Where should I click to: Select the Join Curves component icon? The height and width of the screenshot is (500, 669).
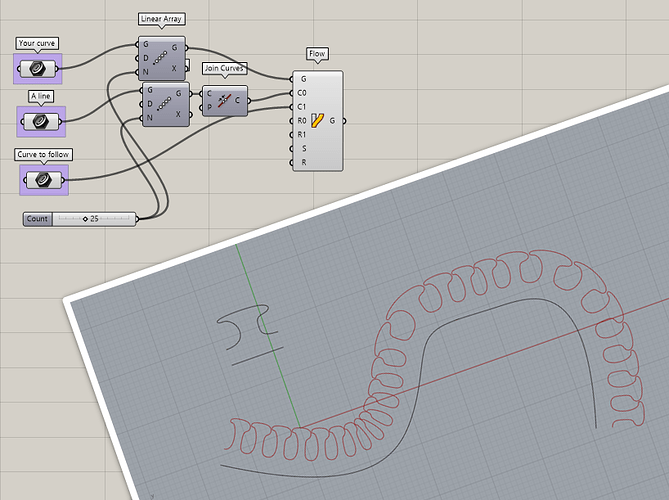click(224, 101)
